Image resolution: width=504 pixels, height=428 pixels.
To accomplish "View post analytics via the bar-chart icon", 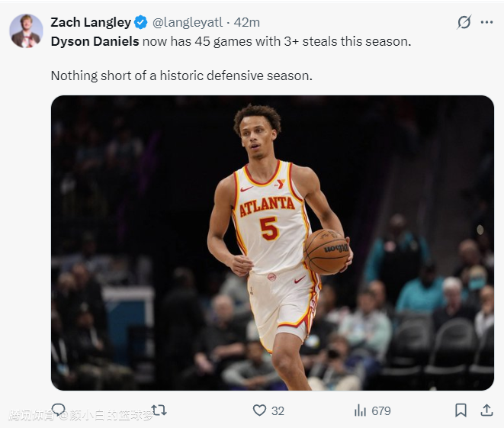I will [x=360, y=410].
